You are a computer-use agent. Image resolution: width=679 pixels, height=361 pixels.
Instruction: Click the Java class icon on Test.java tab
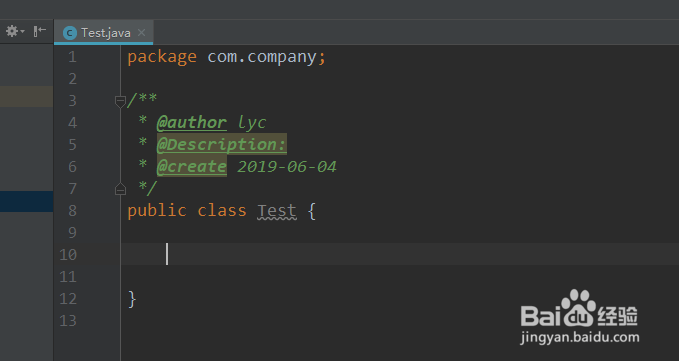tap(70, 33)
